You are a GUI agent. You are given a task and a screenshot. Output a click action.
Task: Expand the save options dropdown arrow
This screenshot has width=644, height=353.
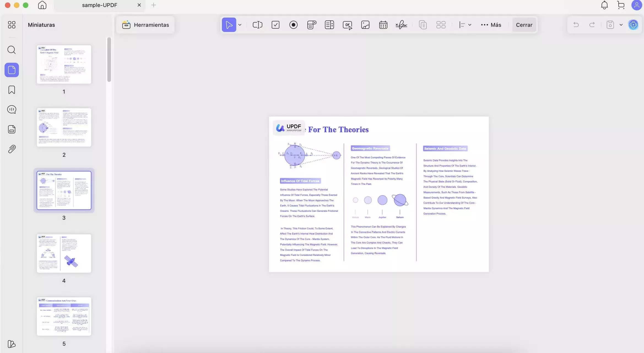[621, 25]
